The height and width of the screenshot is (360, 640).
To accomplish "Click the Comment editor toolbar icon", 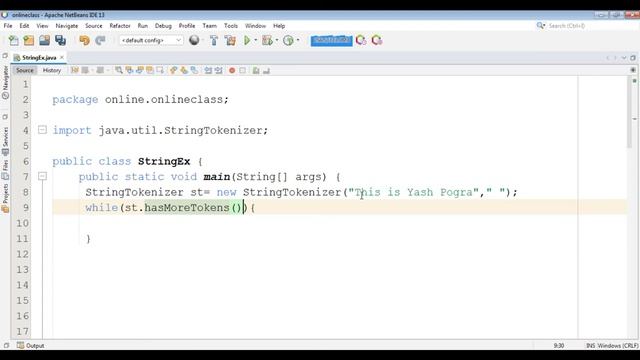I will 256,70.
